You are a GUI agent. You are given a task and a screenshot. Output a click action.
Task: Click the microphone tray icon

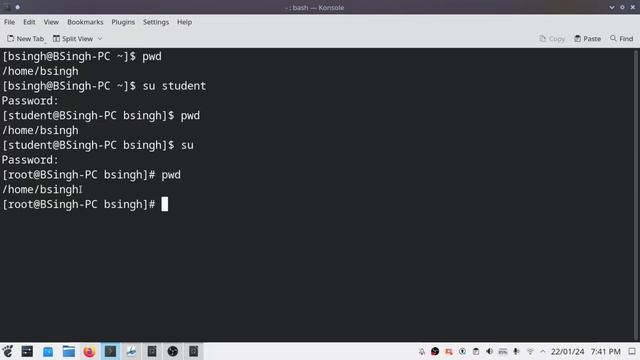click(516, 351)
